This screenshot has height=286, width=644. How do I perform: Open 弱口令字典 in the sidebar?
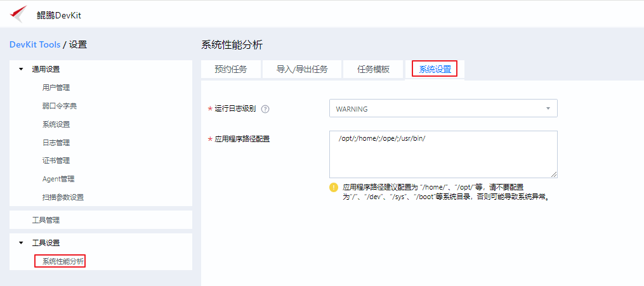pyautogui.click(x=60, y=106)
